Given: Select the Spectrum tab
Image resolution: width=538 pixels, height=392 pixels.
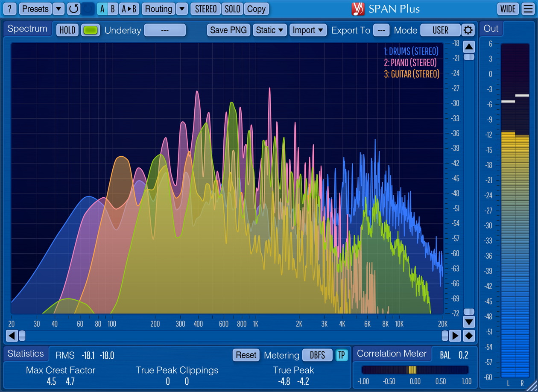Looking at the screenshot, I should coord(27,29).
